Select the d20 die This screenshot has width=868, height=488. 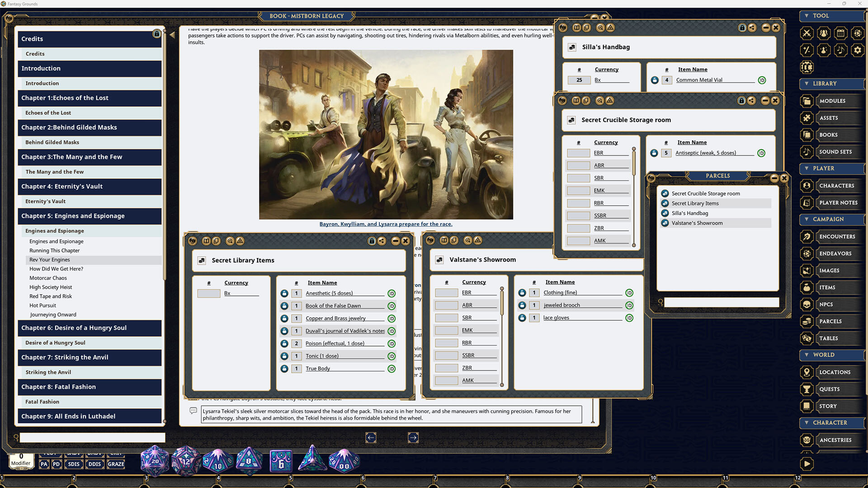(155, 461)
